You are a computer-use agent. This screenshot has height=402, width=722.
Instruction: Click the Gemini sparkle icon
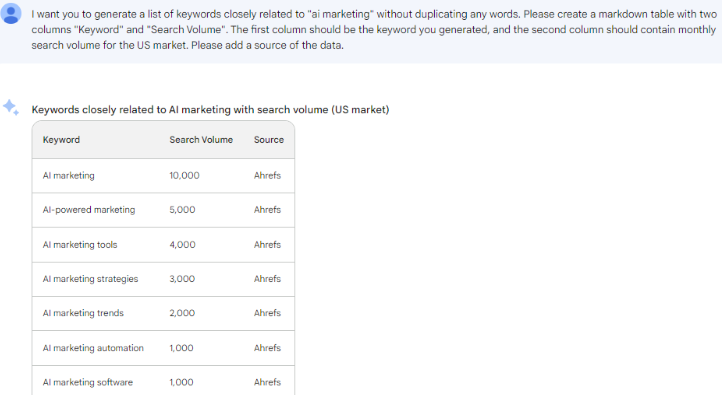11,107
